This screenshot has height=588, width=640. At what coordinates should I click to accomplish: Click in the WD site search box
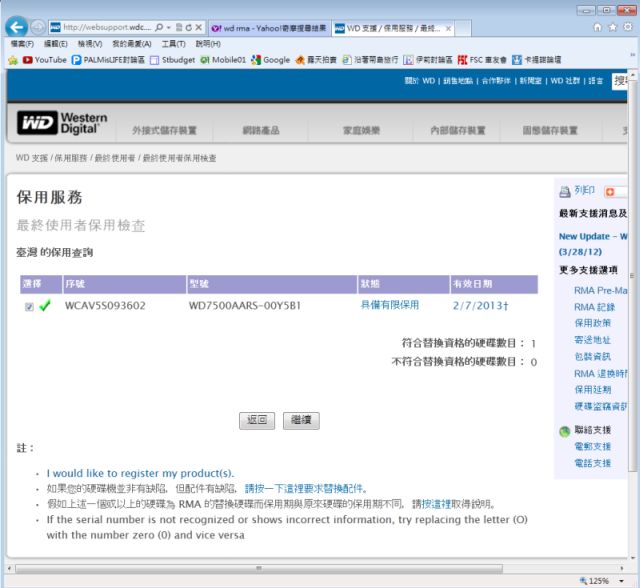[x=619, y=81]
